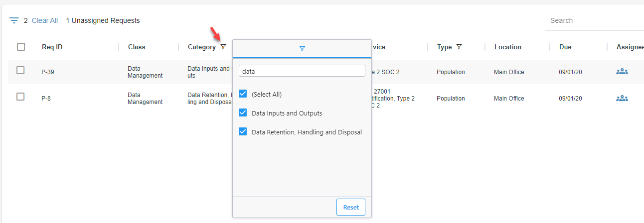Click the Location column header
The width and height of the screenshot is (644, 223).
click(x=507, y=47)
